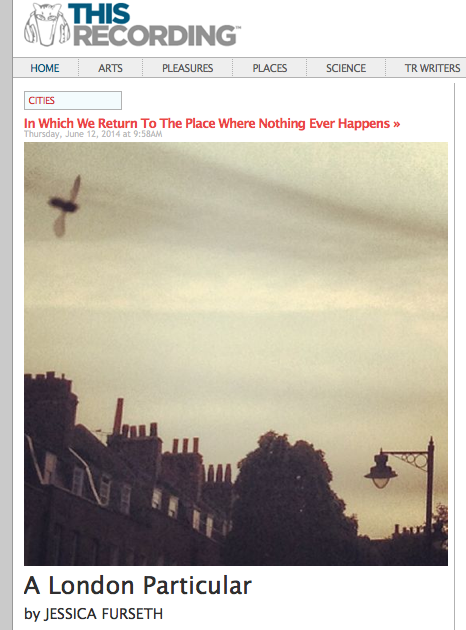The image size is (466, 630).
Task: Click the dormer windows on the rooftop
Action: pos(133,494)
